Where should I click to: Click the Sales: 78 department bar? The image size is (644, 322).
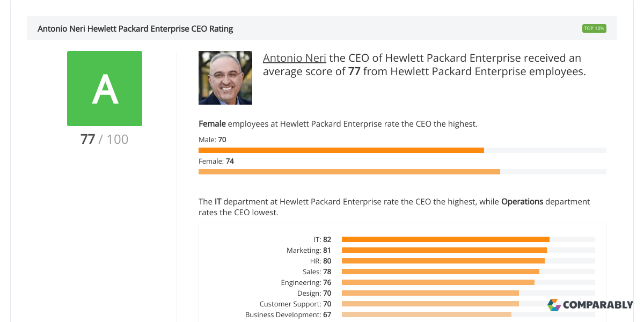(440, 272)
